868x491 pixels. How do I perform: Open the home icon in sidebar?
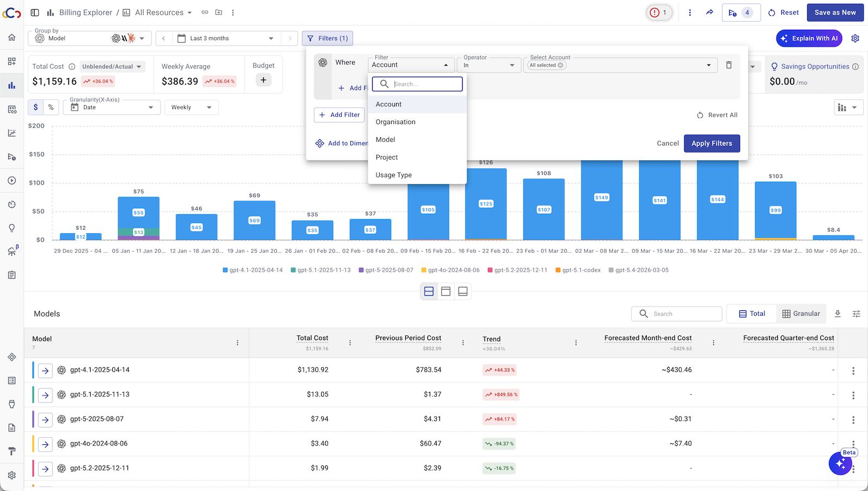click(x=12, y=37)
